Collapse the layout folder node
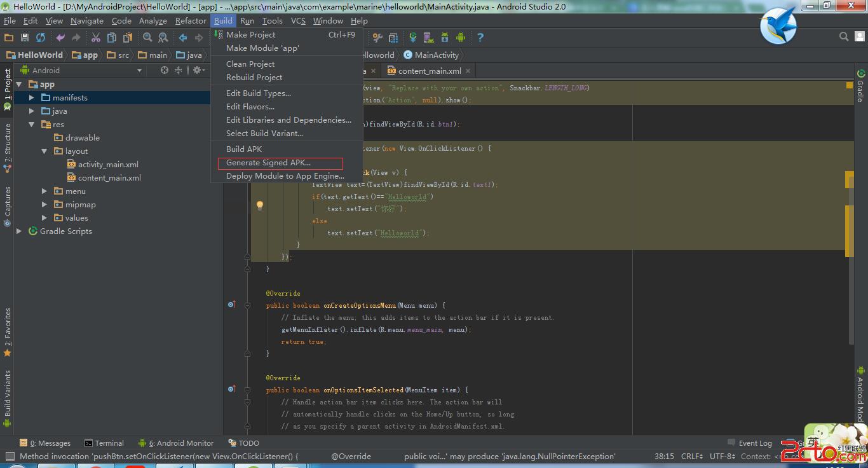 (44, 151)
